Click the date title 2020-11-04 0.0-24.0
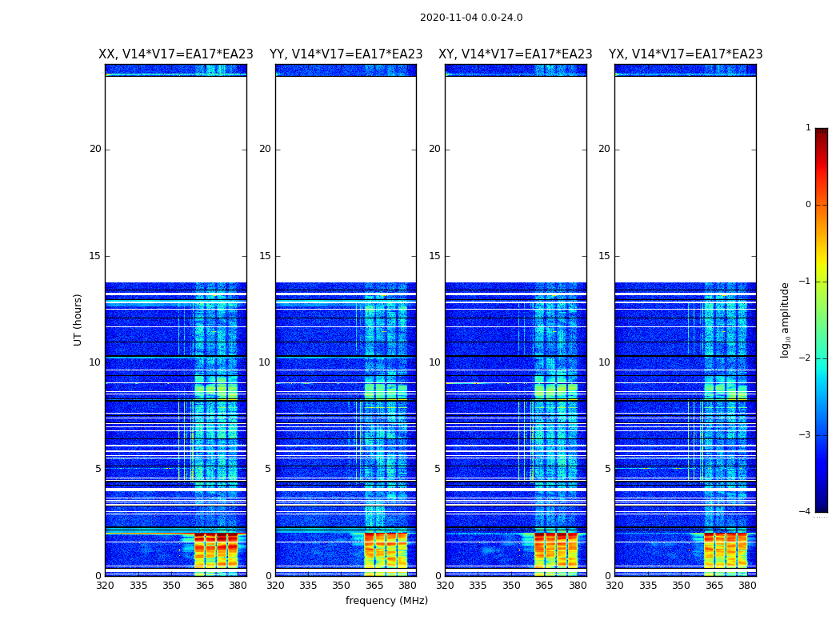 [x=470, y=18]
